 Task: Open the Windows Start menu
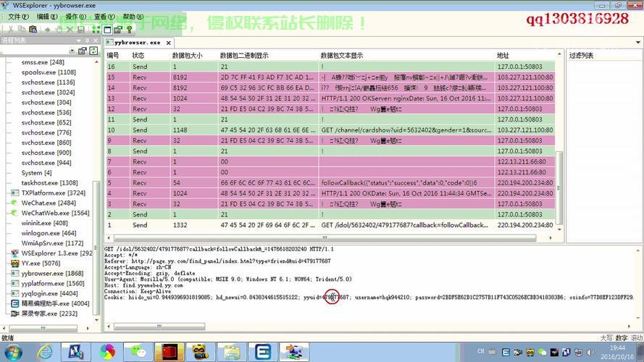14,352
